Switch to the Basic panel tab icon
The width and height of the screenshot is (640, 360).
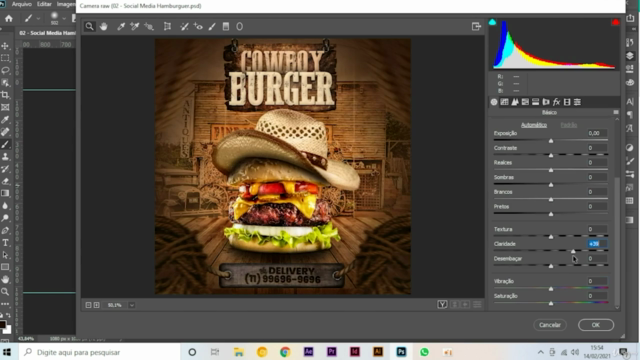494,102
